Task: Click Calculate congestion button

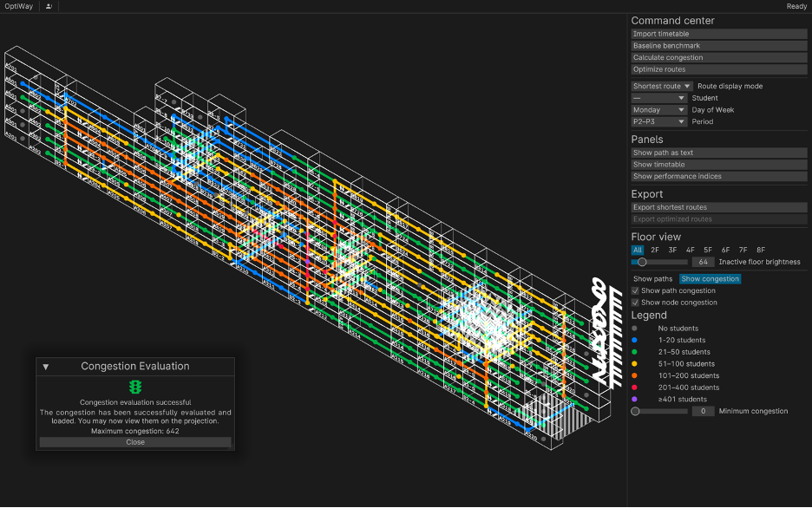Action: pos(719,57)
